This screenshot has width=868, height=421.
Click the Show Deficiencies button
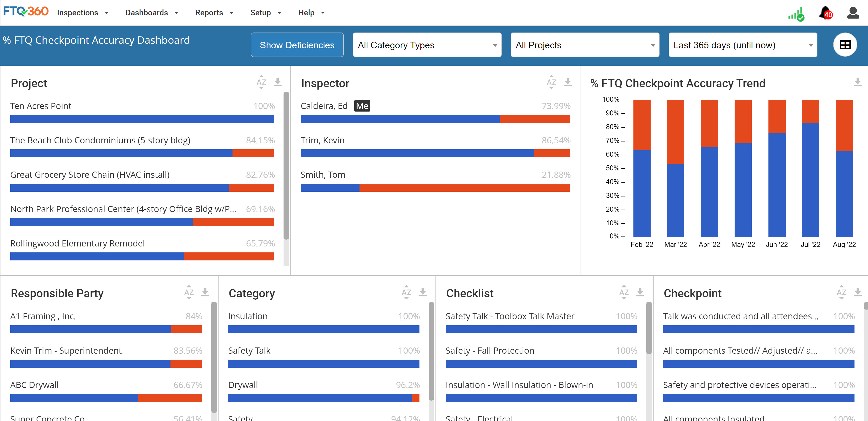click(x=297, y=45)
